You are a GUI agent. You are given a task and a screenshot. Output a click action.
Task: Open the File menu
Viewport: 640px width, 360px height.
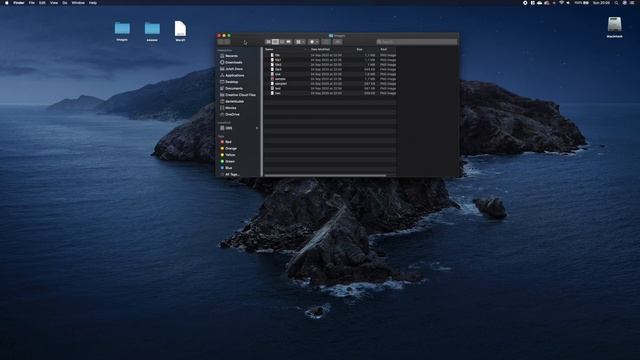pyautogui.click(x=31, y=3)
